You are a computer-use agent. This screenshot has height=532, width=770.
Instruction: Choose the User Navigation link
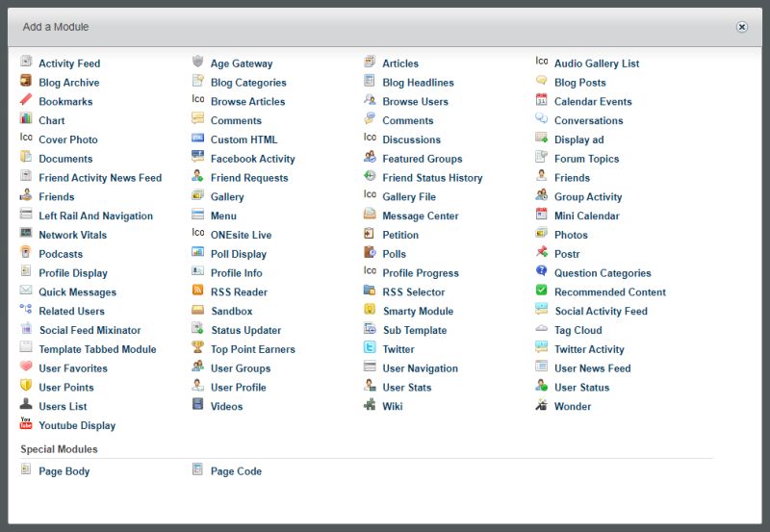pyautogui.click(x=421, y=368)
